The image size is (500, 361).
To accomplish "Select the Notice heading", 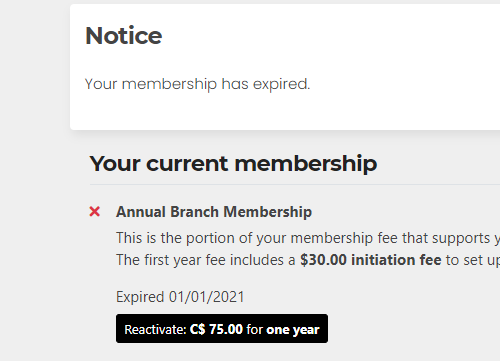I will (124, 35).
